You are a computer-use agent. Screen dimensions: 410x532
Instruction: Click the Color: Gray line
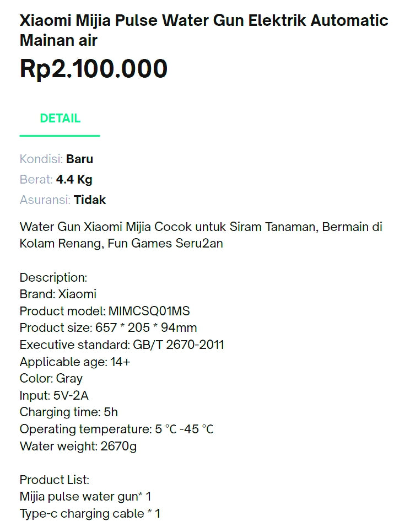click(51, 379)
